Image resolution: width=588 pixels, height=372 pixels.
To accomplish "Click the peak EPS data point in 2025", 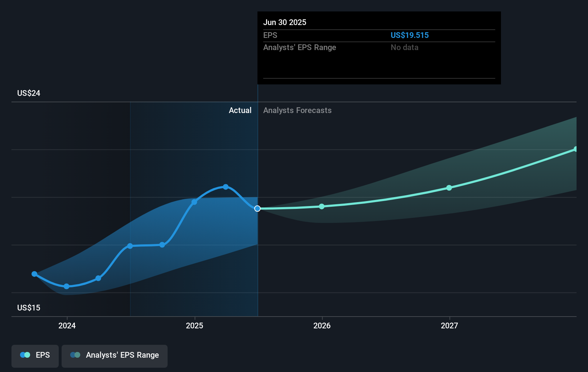I will click(x=226, y=186).
